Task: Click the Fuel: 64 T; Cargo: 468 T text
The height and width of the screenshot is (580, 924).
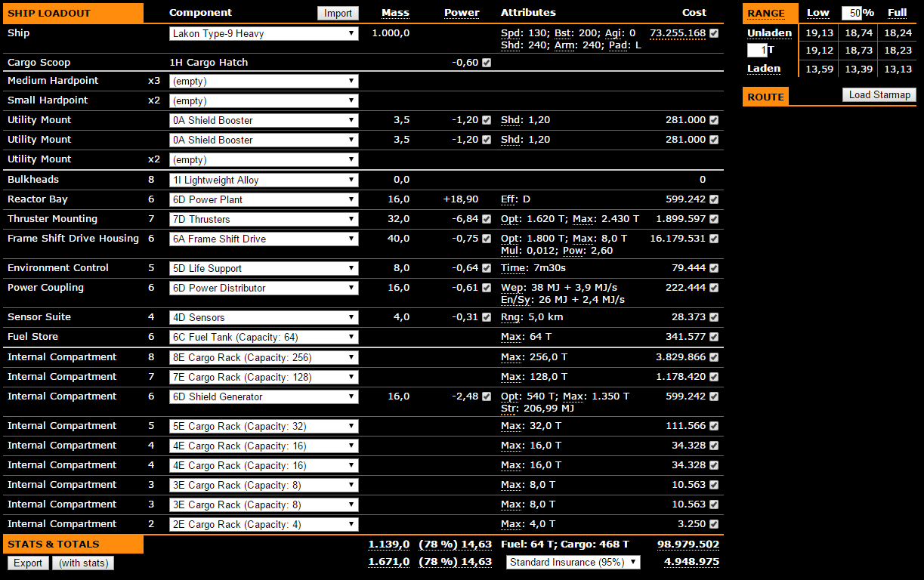Action: 564,545
